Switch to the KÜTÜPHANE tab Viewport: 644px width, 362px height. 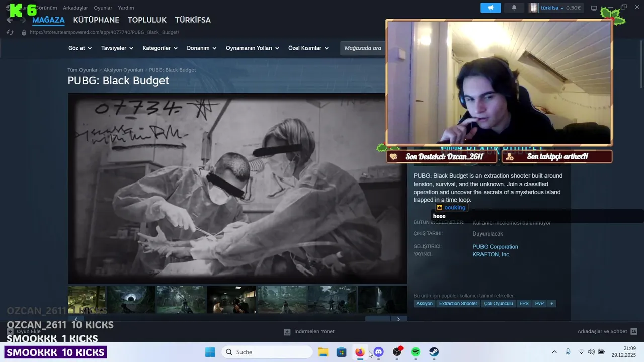tap(96, 20)
